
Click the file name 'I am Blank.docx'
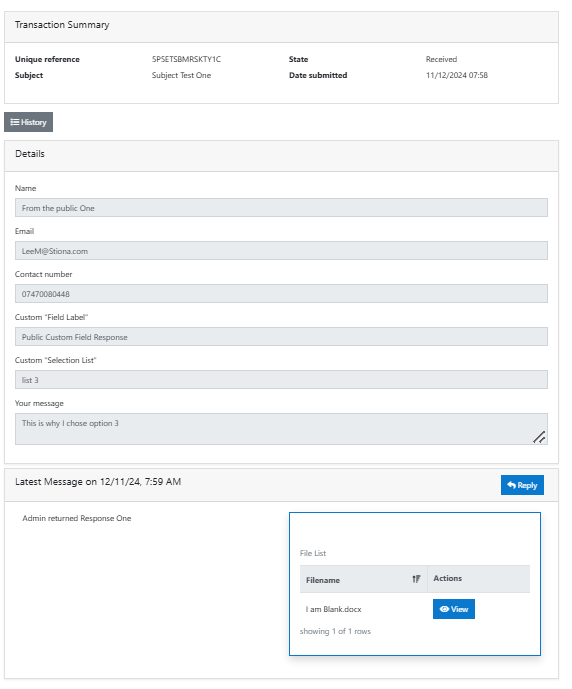[x=333, y=609]
